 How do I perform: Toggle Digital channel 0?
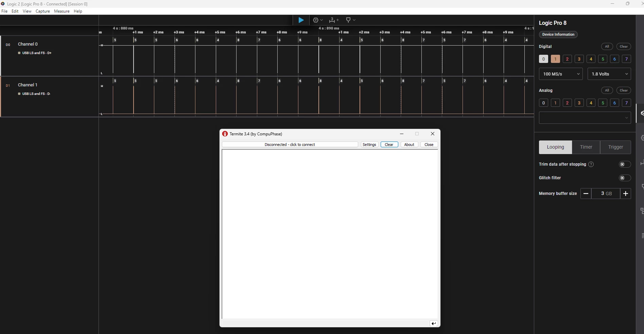coord(543,59)
